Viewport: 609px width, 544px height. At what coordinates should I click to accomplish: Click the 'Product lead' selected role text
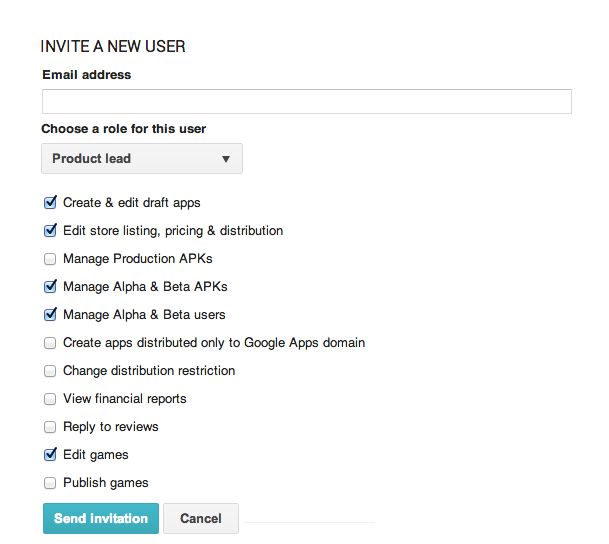92,159
